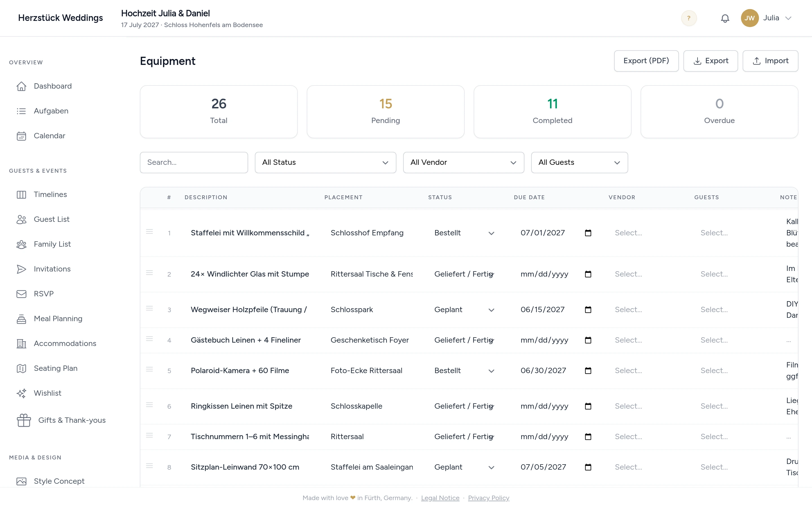Open notifications bell icon
812x508 pixels.
[x=725, y=18]
